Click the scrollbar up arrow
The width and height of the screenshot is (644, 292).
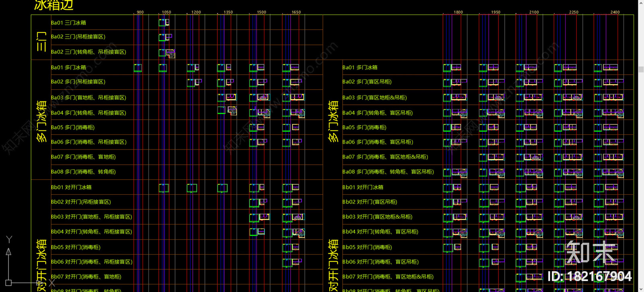pyautogui.click(x=641, y=2)
